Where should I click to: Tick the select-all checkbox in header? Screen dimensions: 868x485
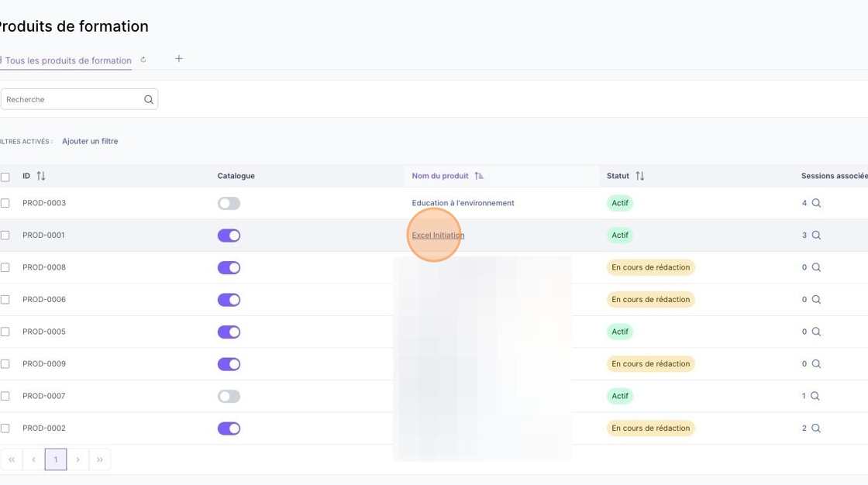coord(5,177)
